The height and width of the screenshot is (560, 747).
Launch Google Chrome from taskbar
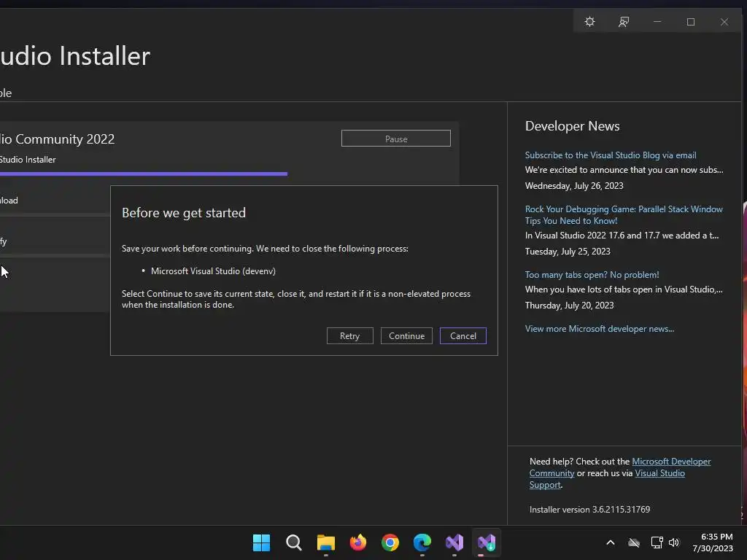[x=390, y=542]
